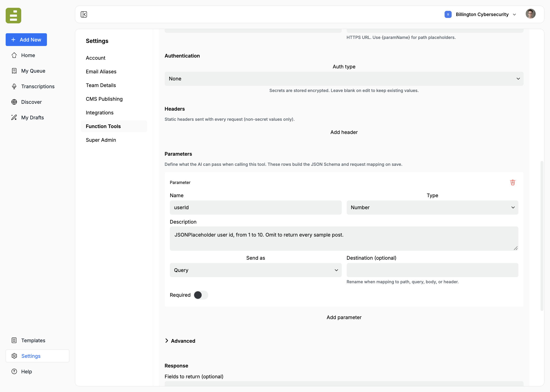Open the Send as dropdown showing Query
Image resolution: width=550 pixels, height=392 pixels.
pos(256,270)
